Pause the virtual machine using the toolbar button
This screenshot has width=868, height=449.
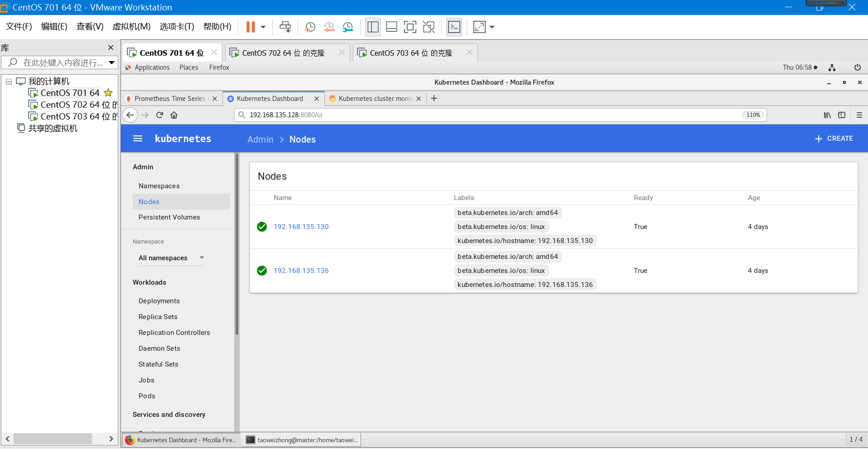[251, 27]
